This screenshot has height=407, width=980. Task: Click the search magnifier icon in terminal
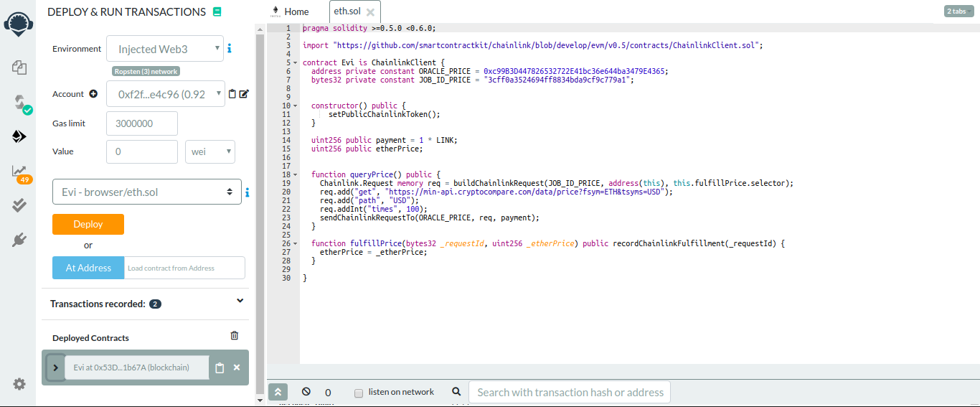[456, 392]
